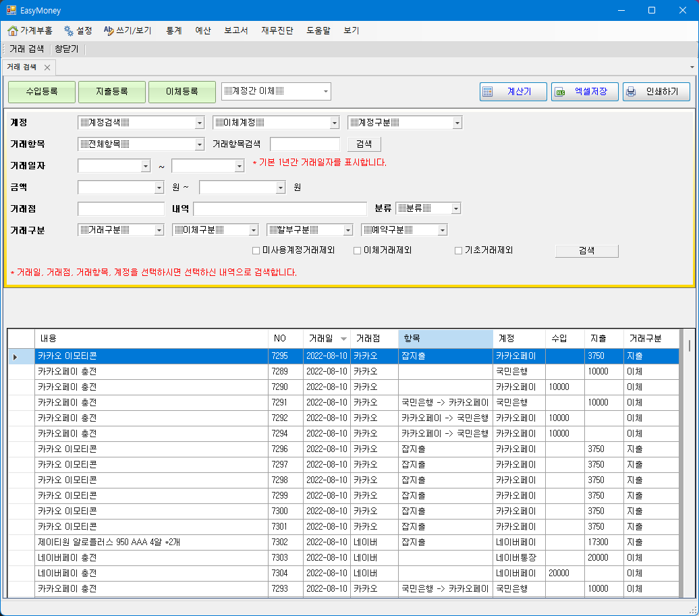
Task: Click 네이버통장 account cell
Action: 519,558
